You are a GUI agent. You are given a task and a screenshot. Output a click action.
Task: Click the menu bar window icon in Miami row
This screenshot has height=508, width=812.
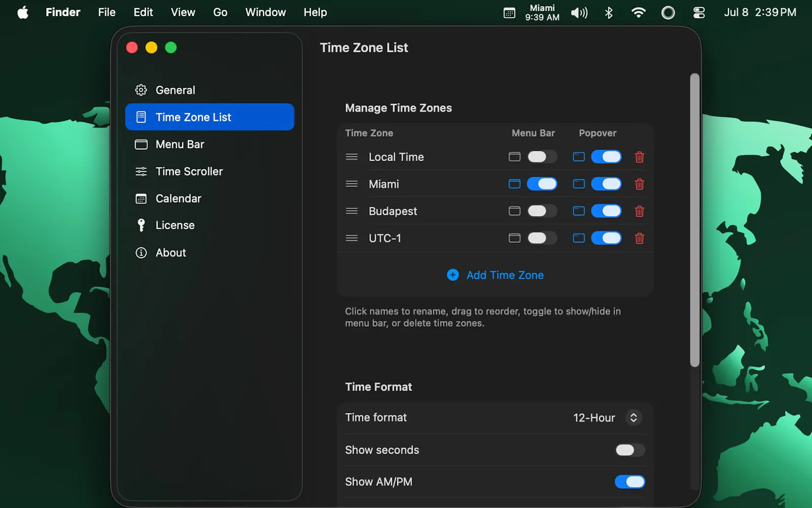point(515,184)
